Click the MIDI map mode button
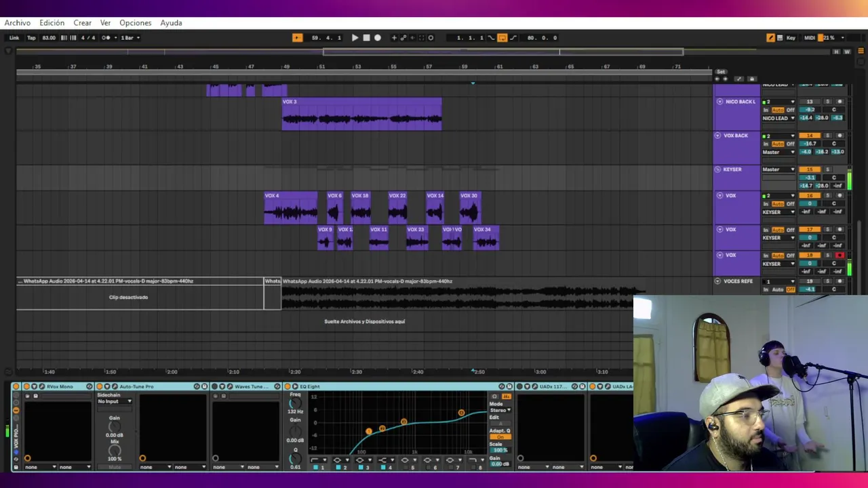This screenshot has width=868, height=488. tap(810, 38)
